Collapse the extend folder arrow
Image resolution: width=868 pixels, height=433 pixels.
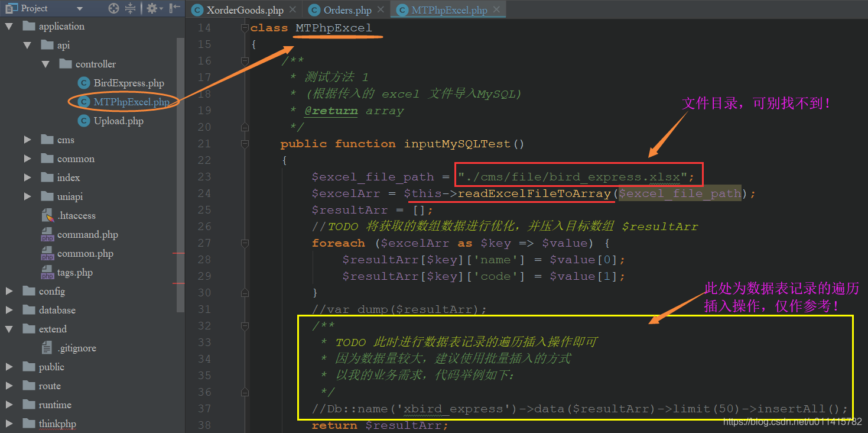coord(8,329)
